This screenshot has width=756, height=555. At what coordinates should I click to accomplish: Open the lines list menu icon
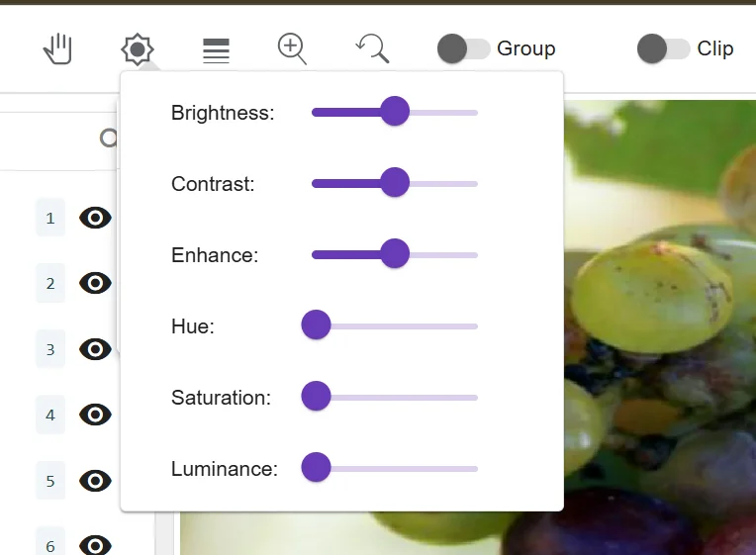216,50
